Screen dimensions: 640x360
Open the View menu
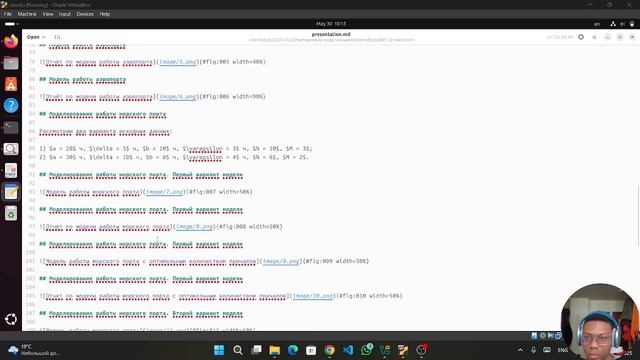(x=48, y=14)
